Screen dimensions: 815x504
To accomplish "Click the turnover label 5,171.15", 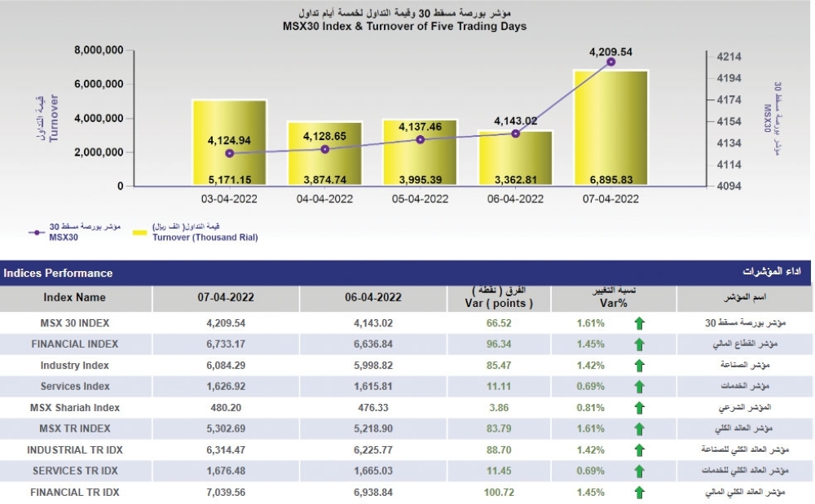I will (x=230, y=180).
